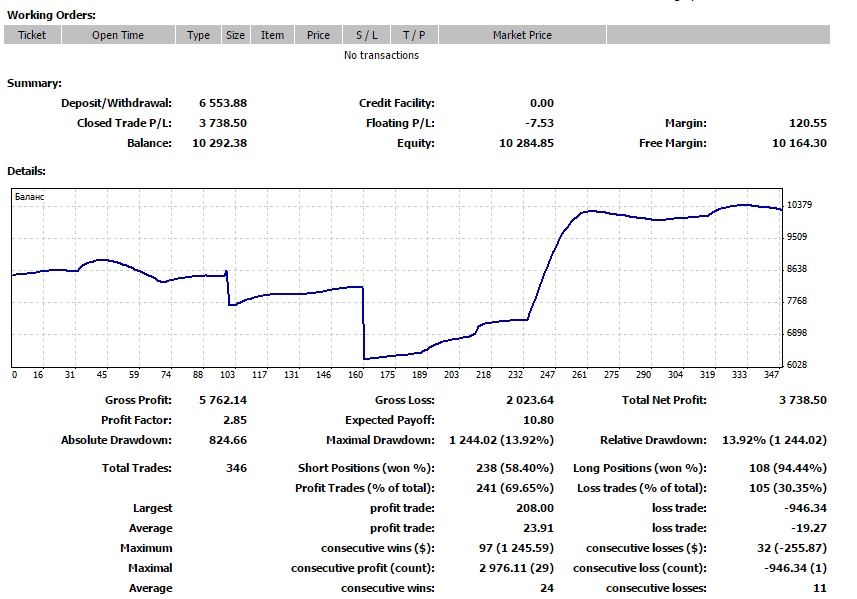This screenshot has height=599, width=857.
Task: Click the Ticket column header
Action: point(32,35)
